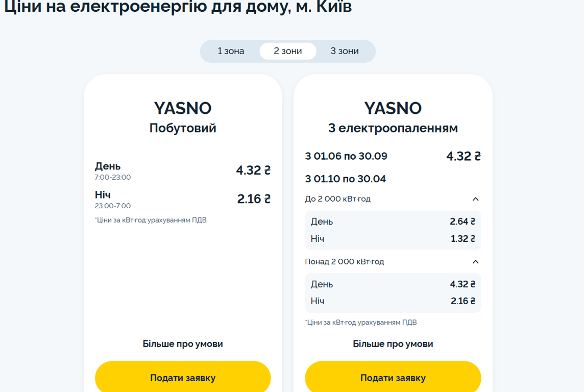Select the Ніч 1.32 ₴ row in lower tier
The height and width of the screenshot is (392, 584).
393,238
